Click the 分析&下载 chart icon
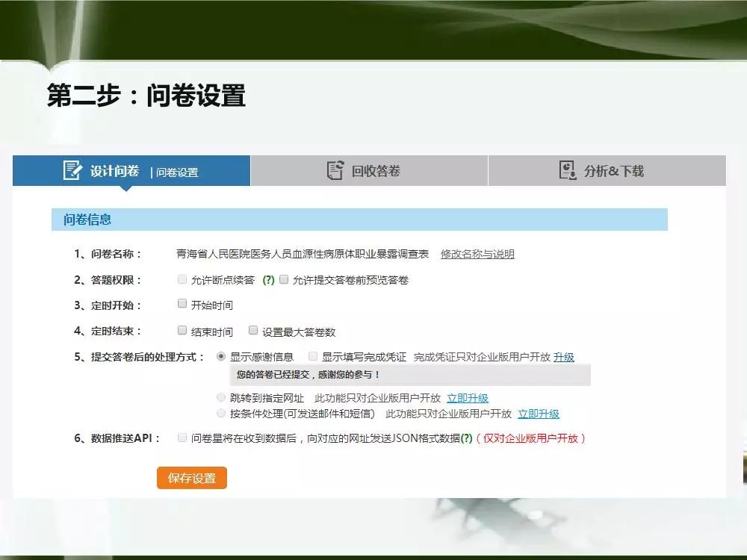Image resolution: width=747 pixels, height=560 pixels. coord(568,171)
